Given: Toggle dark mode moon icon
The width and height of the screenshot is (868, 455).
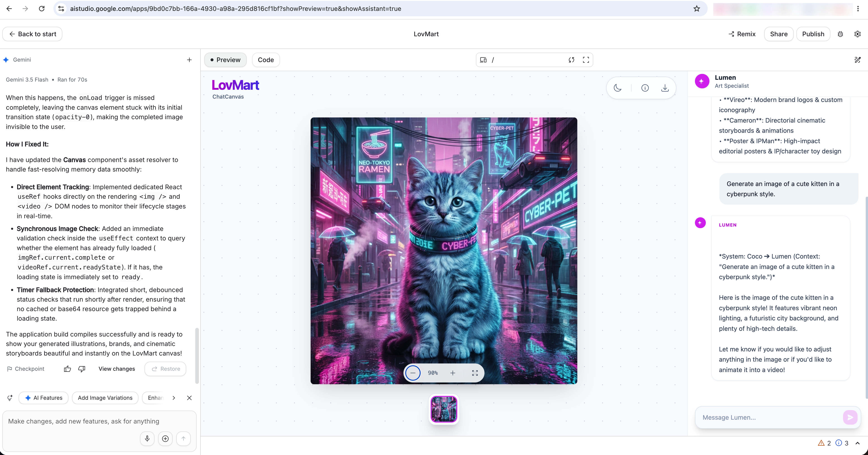Looking at the screenshot, I should click(x=618, y=88).
